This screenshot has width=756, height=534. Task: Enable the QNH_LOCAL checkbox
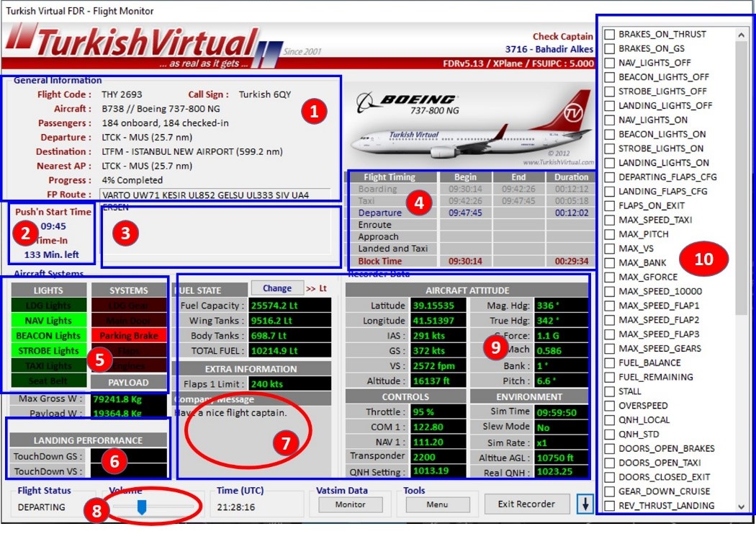[610, 420]
